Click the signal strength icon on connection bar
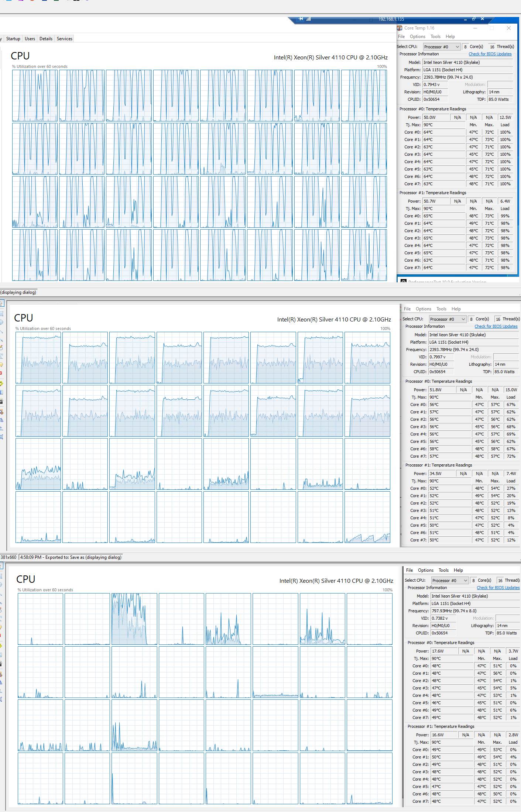The height and width of the screenshot is (812, 521). (x=309, y=19)
